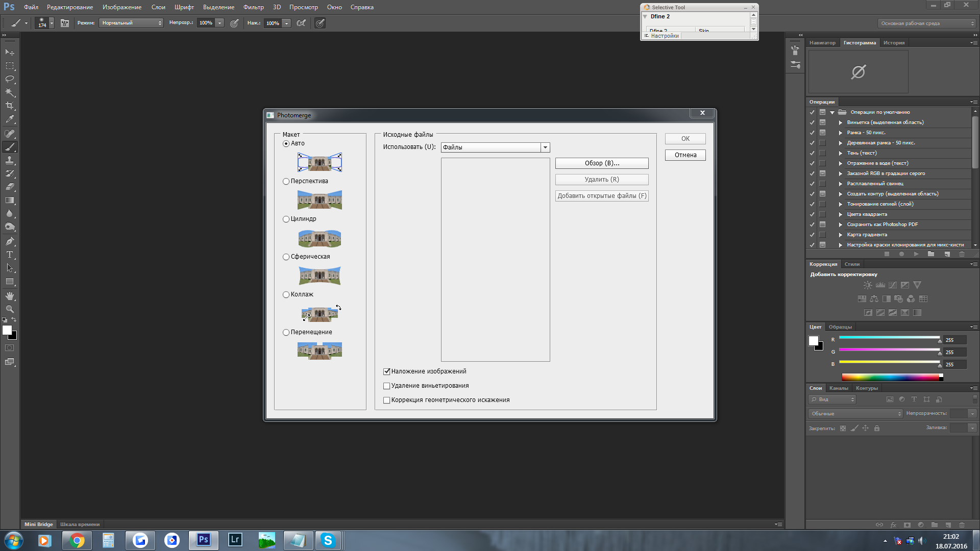Switch to the Навигатор tab
980x551 pixels.
pyautogui.click(x=822, y=43)
